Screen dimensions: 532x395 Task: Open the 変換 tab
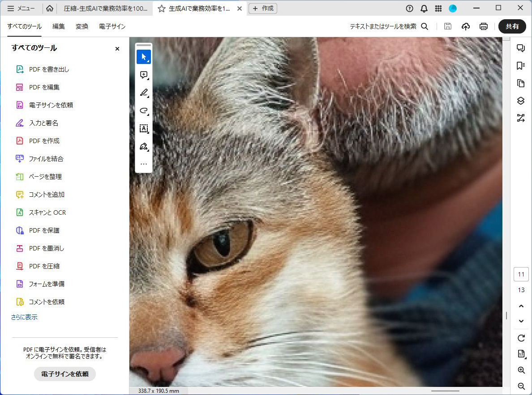(82, 26)
